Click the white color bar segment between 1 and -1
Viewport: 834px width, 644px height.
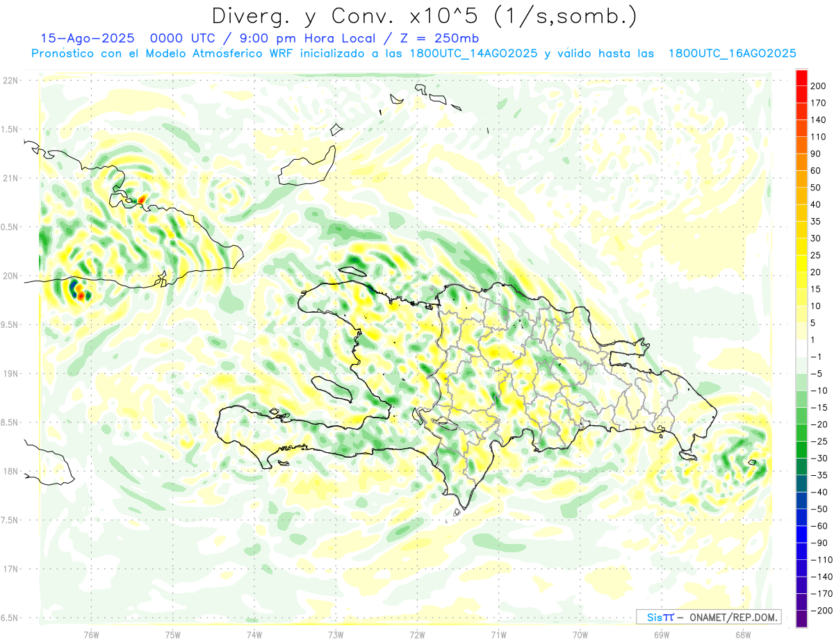pos(802,349)
